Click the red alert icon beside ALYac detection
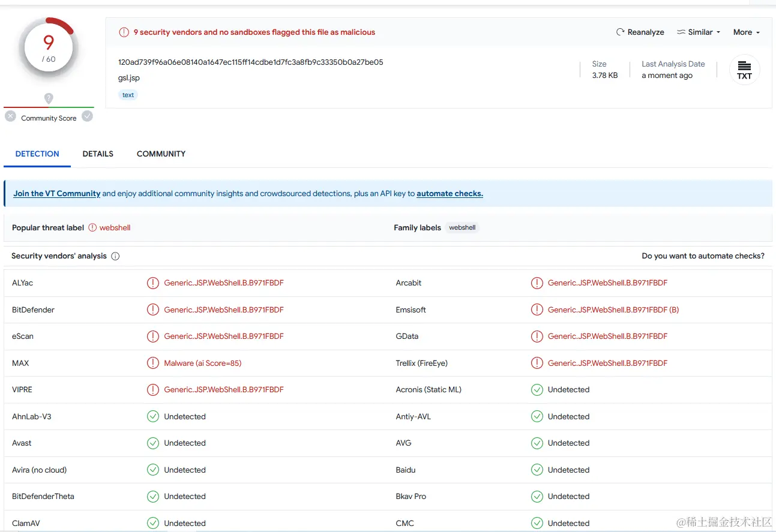The image size is (776, 532). (x=153, y=283)
